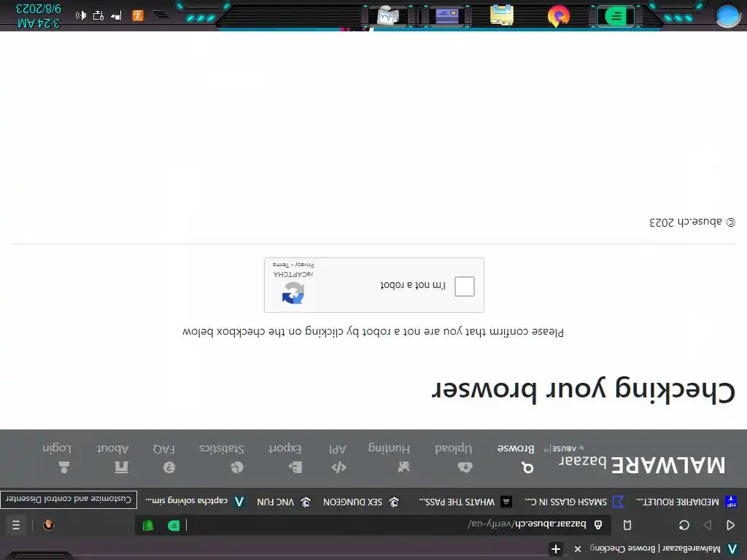Image resolution: width=747 pixels, height=560 pixels.
Task: Click the green book extension icon
Action: point(148,525)
